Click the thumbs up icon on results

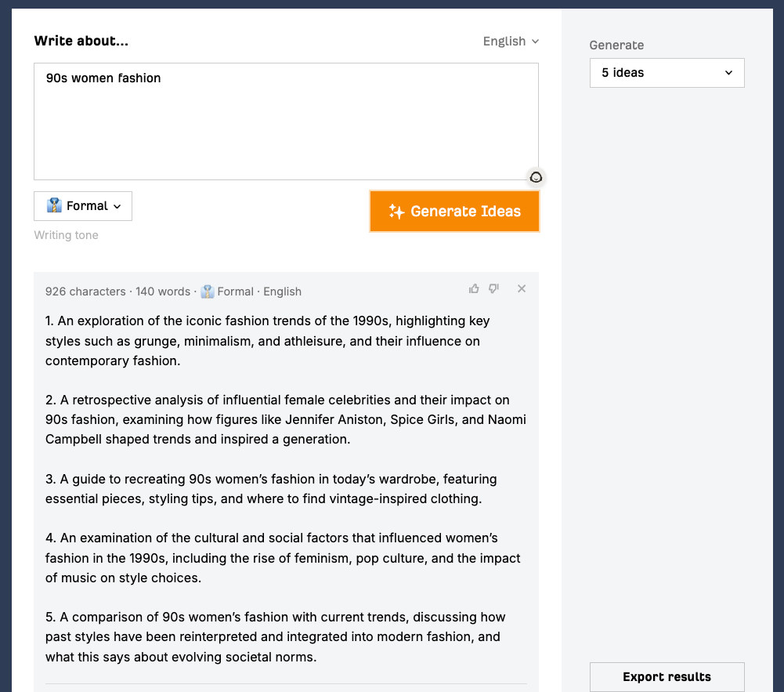click(474, 289)
